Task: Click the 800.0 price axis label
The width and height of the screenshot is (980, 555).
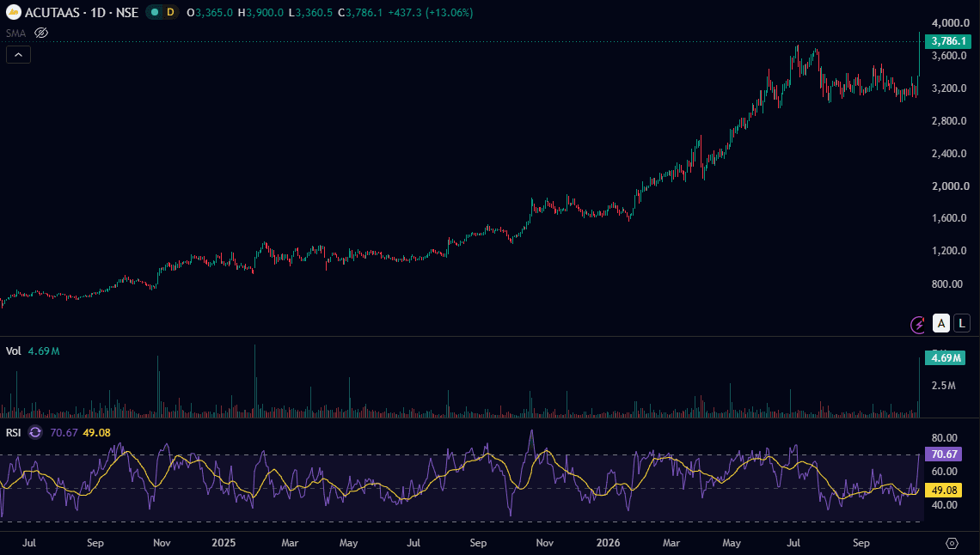Action: click(946, 284)
